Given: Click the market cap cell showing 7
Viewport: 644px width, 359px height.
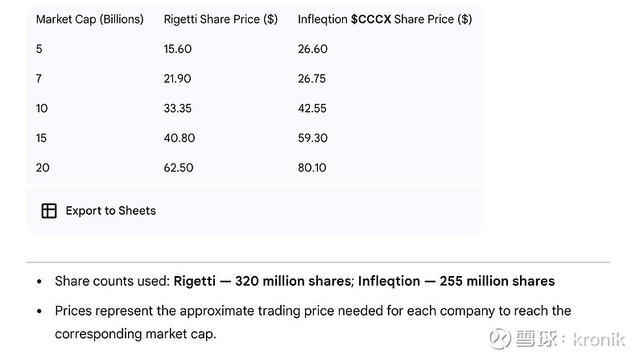Looking at the screenshot, I should pyautogui.click(x=39, y=79).
